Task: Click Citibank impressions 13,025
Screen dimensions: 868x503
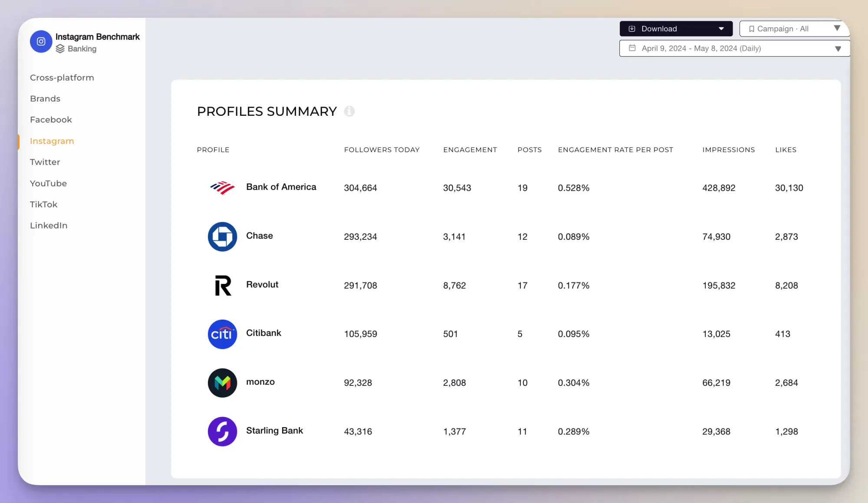Action: coord(716,334)
